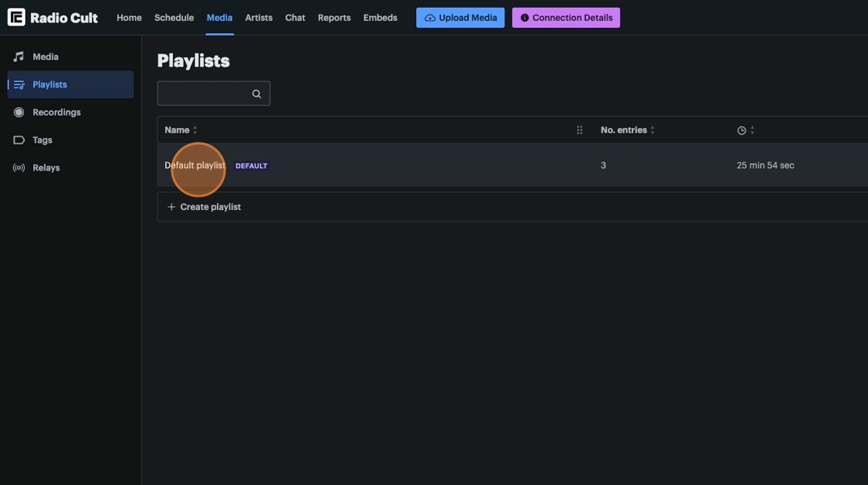The width and height of the screenshot is (868, 485).
Task: Switch to the Chat page
Action: point(295,18)
